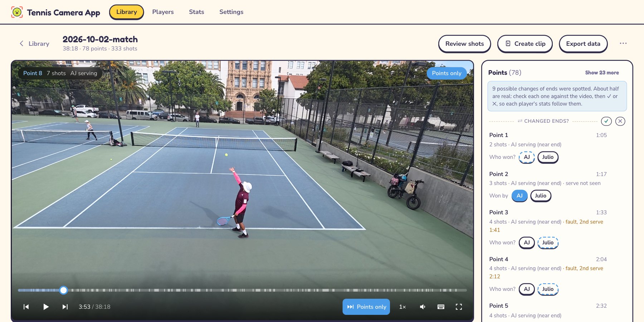Jump to Point 5 in list

498,306
